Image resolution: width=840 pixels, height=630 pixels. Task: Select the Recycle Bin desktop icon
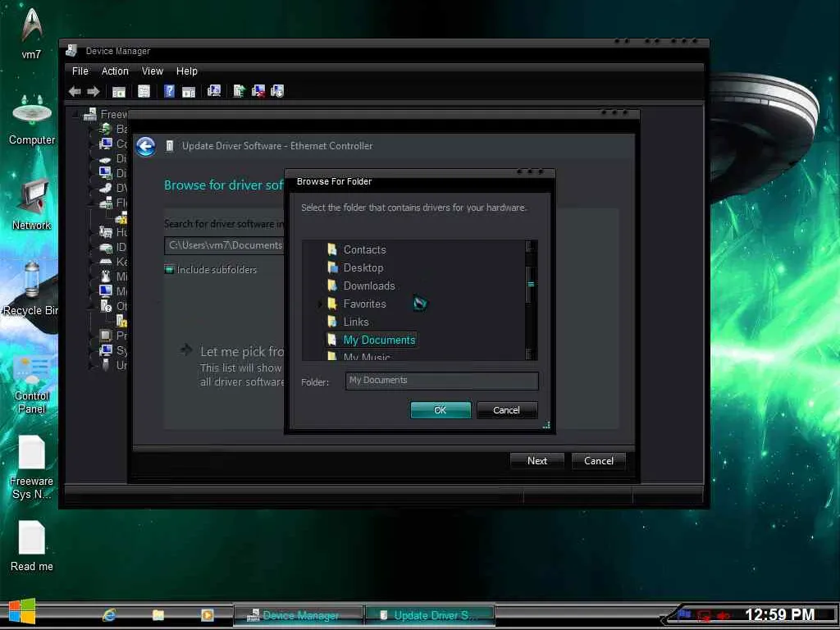[30, 290]
